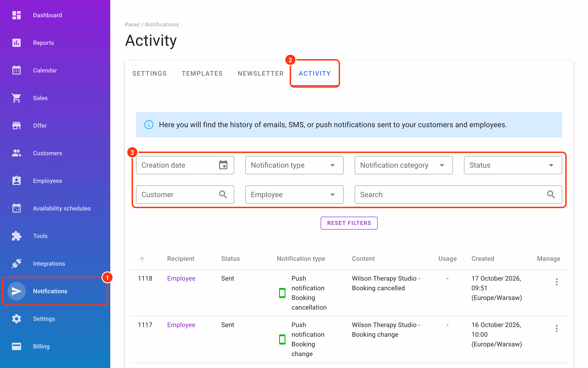Expand the Notification type dropdown
This screenshot has height=368, width=588.
(294, 165)
